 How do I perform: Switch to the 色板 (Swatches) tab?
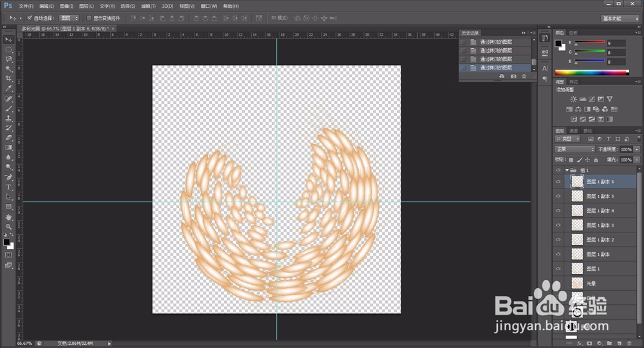tap(573, 32)
